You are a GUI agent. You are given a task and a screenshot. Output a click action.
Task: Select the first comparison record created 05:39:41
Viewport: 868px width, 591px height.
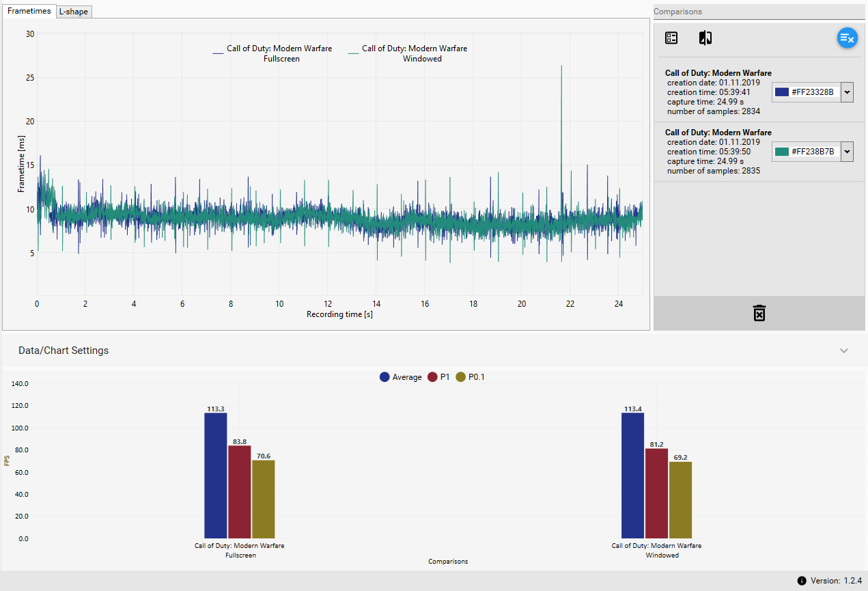[759, 92]
